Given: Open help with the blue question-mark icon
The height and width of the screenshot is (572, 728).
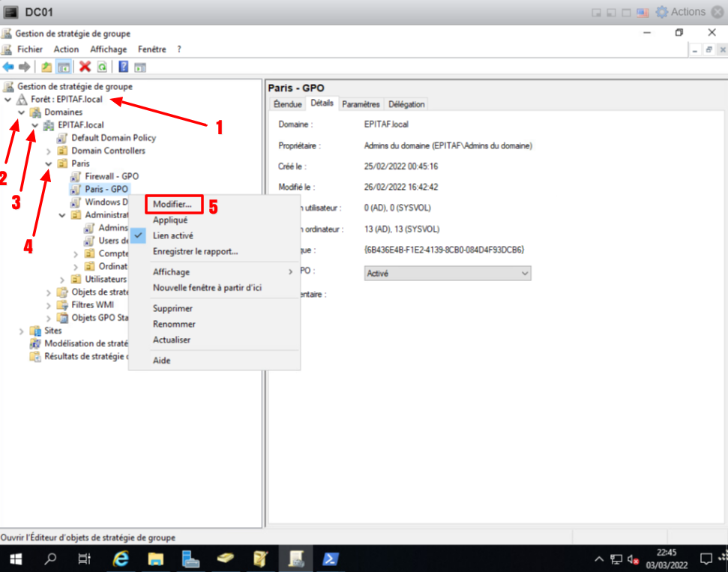Looking at the screenshot, I should [x=123, y=67].
